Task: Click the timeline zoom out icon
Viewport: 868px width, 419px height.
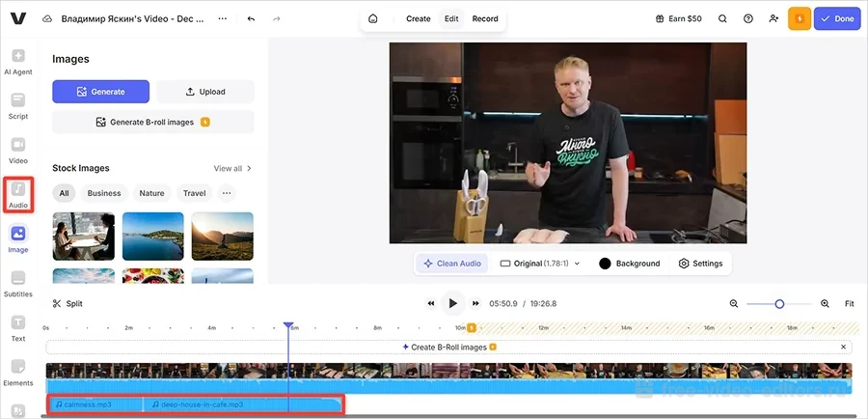Action: [x=734, y=304]
